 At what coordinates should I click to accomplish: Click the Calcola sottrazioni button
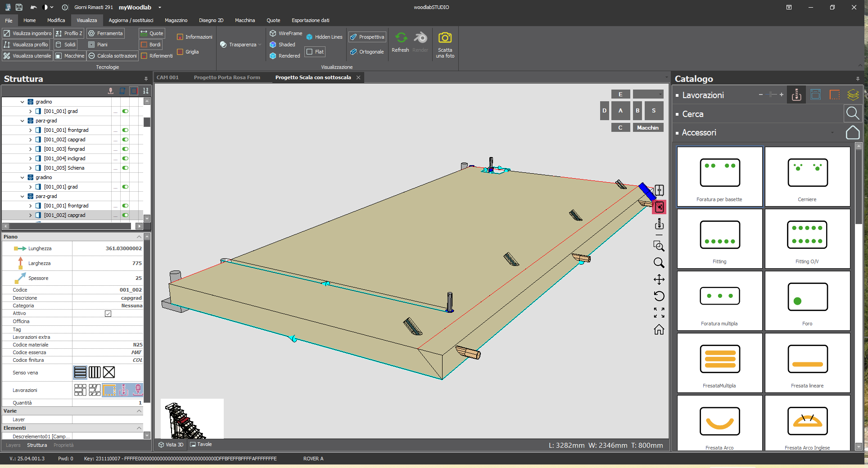pyautogui.click(x=112, y=55)
